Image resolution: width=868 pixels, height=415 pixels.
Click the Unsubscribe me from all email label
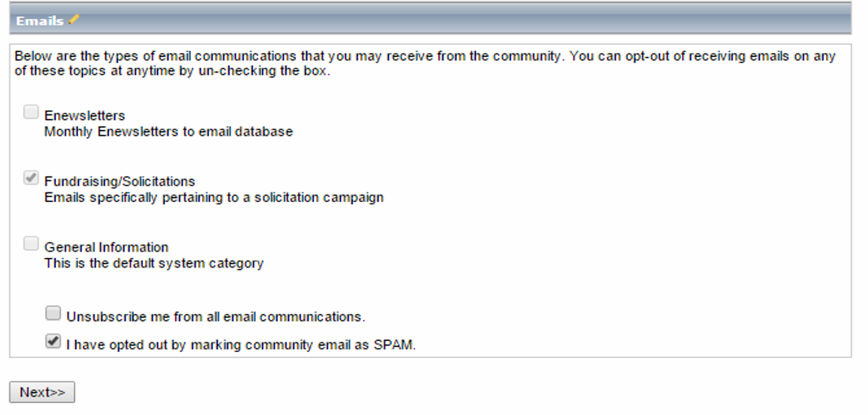(216, 317)
